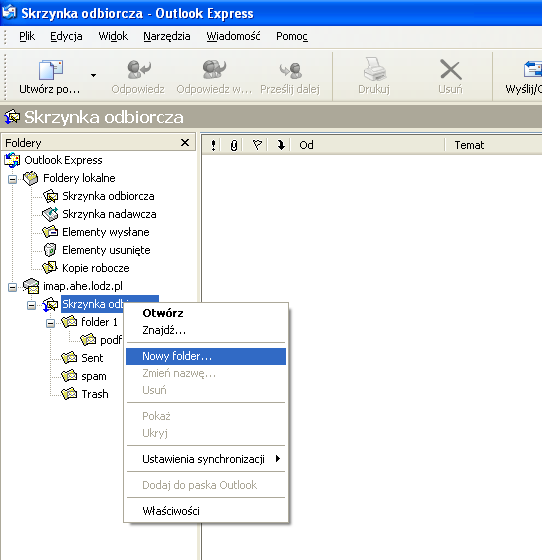Screen dimensions: 542x560
Task: Click greyed Usuń in the context menu
Action: [x=206, y=390]
